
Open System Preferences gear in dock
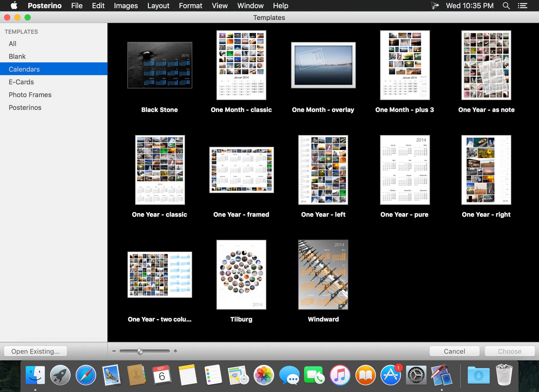416,375
